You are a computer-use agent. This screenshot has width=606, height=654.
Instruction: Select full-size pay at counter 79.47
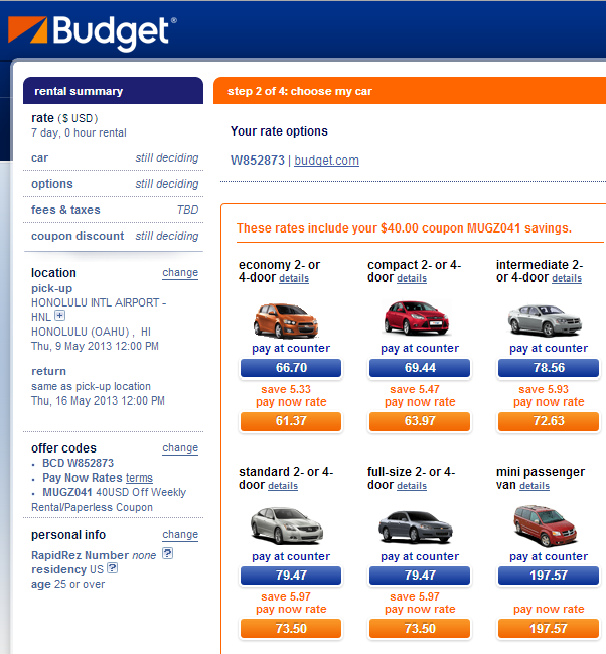pyautogui.click(x=420, y=576)
